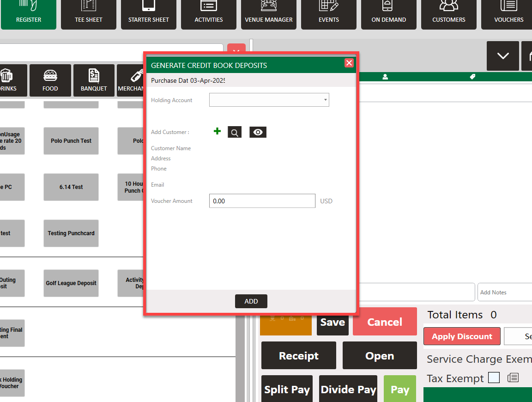
Task: Close the Generate Credit Book Deposits dialog
Action: point(349,63)
